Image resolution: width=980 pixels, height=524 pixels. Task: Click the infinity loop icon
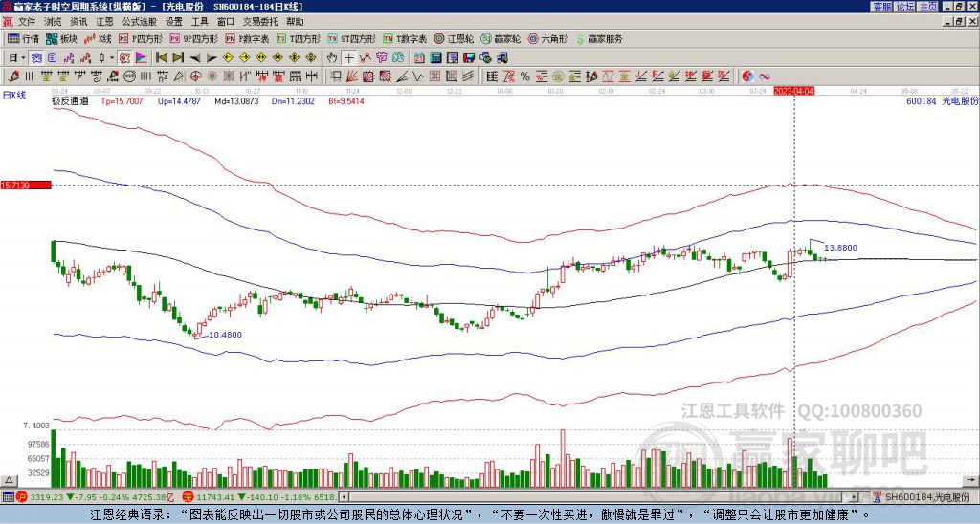pyautogui.click(x=765, y=76)
